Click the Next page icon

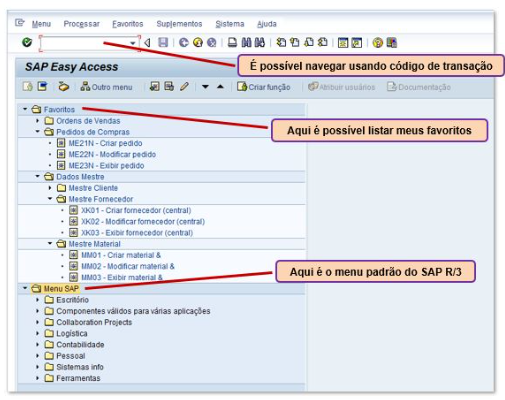pyautogui.click(x=309, y=42)
